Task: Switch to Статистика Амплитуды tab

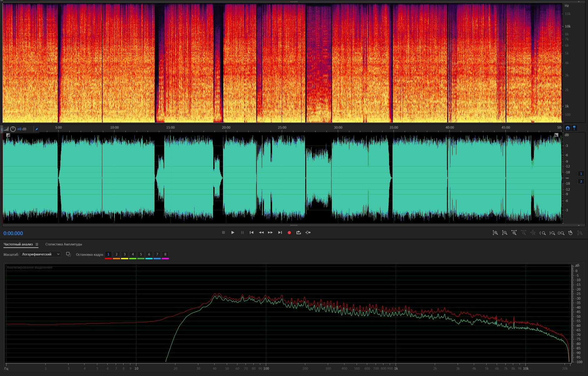Action: (63, 245)
